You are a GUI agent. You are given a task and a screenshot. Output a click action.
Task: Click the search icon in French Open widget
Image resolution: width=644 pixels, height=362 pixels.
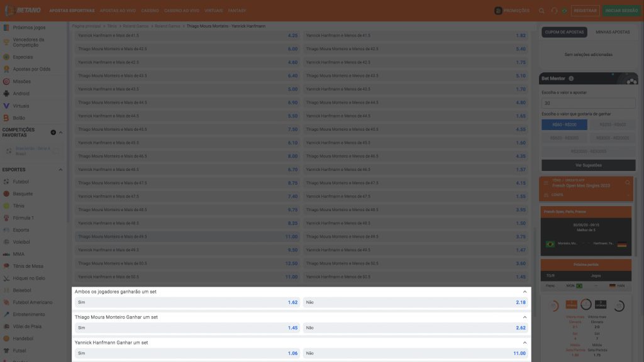(x=628, y=183)
